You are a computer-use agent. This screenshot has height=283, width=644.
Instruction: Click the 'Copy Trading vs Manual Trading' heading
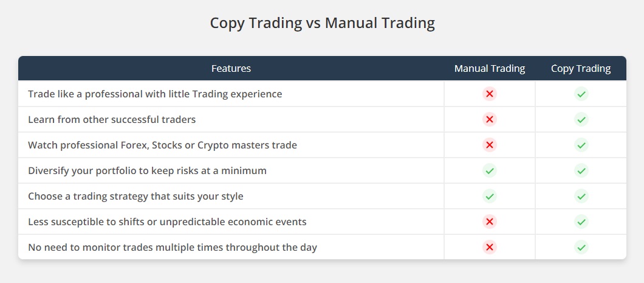tap(323, 23)
